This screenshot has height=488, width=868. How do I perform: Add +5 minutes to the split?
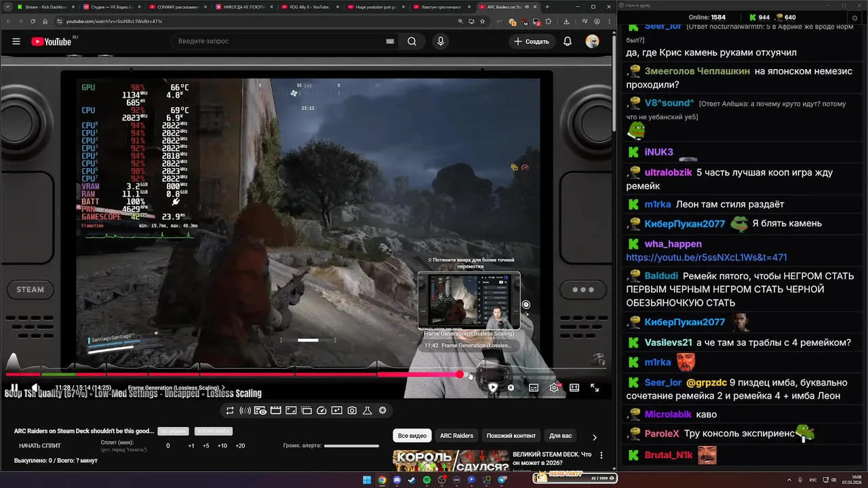click(206, 445)
